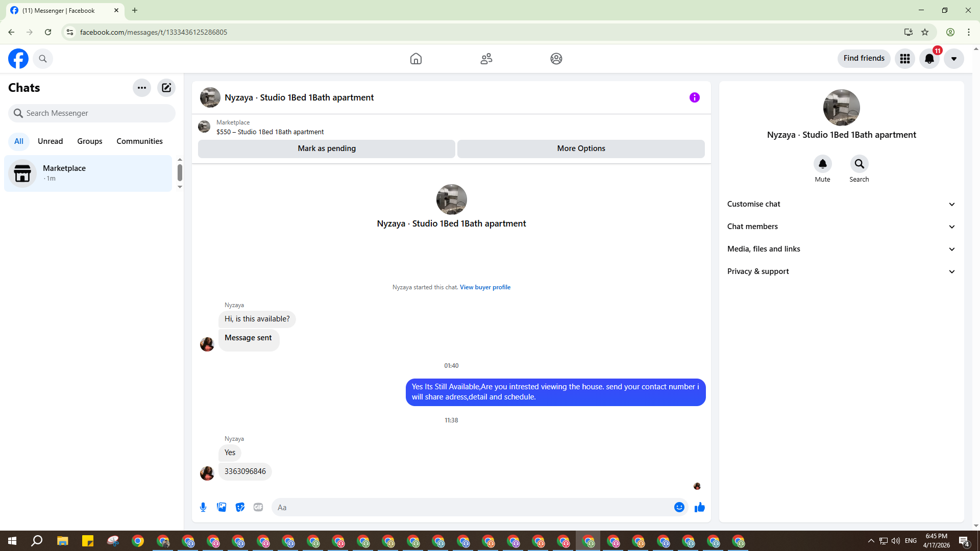Open the emoji picker in message box
This screenshot has width=980, height=551.
pyautogui.click(x=679, y=507)
